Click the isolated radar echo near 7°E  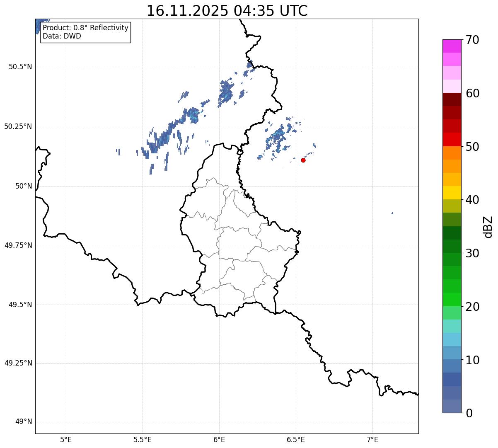392,213
